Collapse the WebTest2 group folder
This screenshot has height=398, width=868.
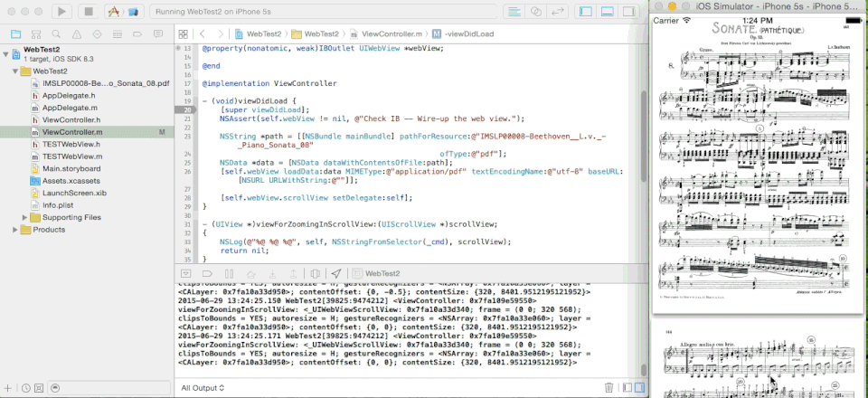point(15,71)
